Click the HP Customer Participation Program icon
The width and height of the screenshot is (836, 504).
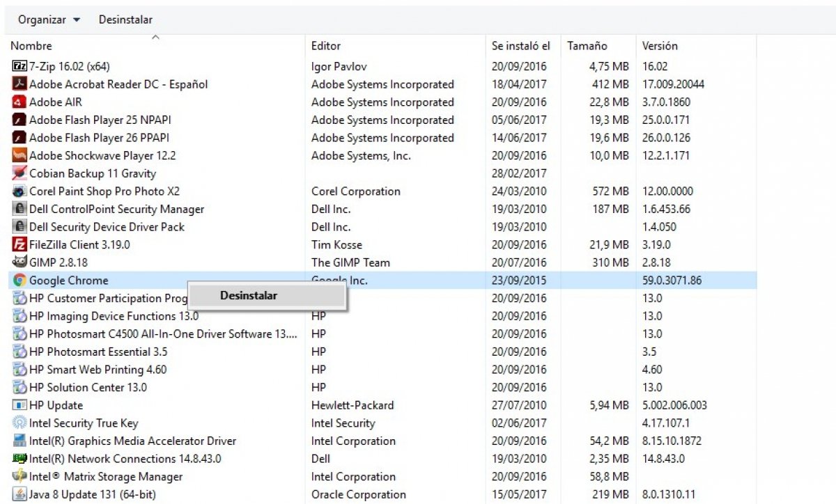20,299
